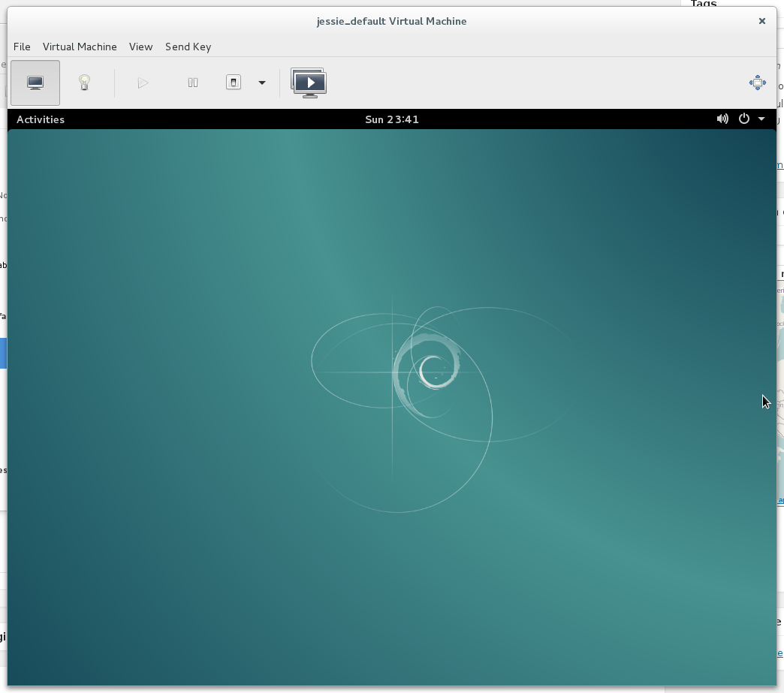Open the manage VM snapshots icon

(309, 83)
